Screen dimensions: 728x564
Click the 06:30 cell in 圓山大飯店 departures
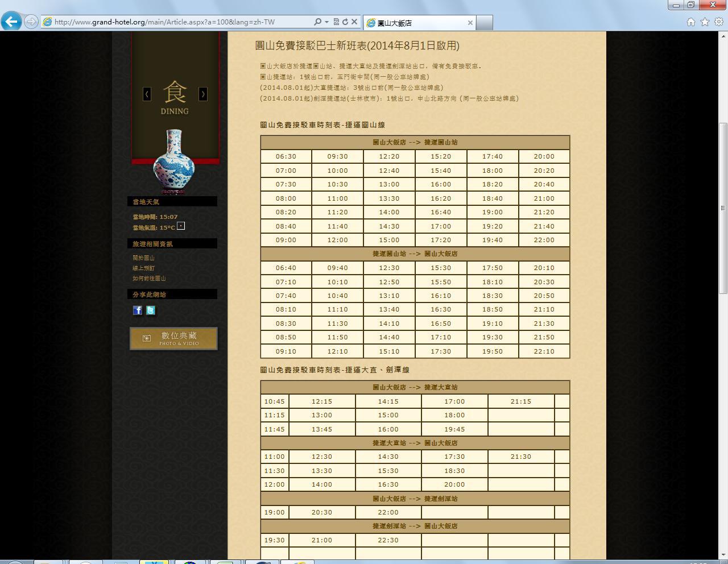pos(286,156)
